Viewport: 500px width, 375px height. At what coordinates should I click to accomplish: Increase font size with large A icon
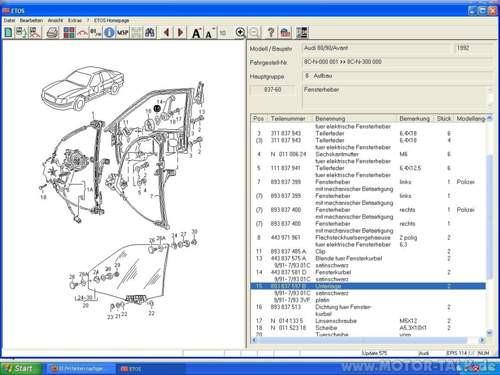tap(197, 33)
